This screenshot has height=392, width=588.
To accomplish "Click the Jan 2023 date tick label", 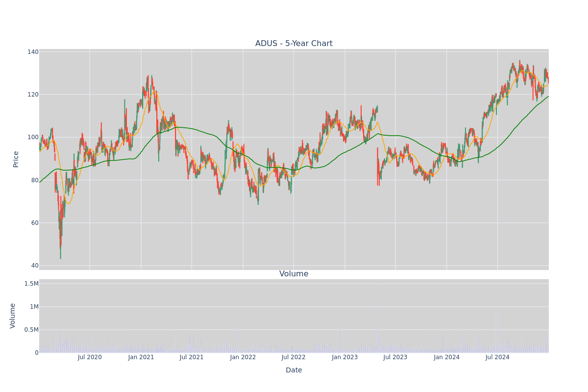I will tap(345, 357).
